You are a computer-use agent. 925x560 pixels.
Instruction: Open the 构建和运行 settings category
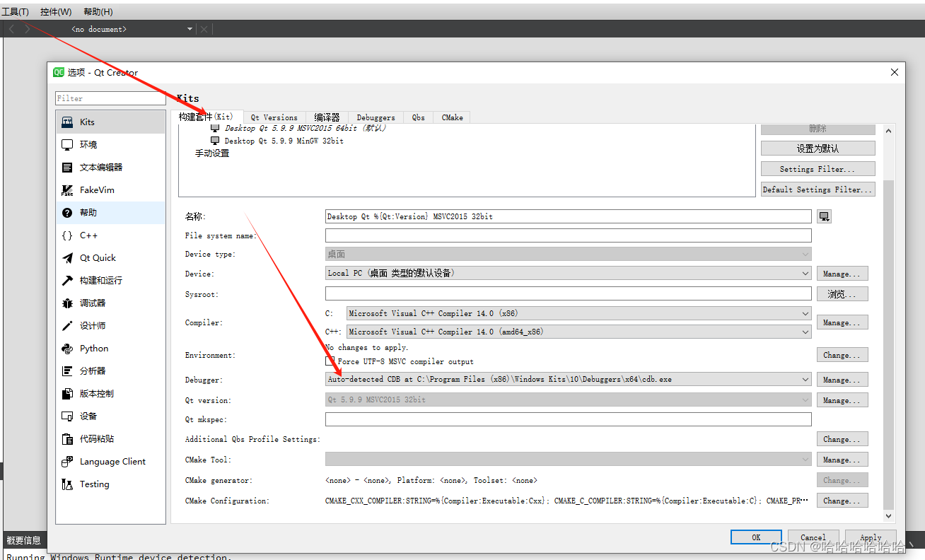(110, 280)
